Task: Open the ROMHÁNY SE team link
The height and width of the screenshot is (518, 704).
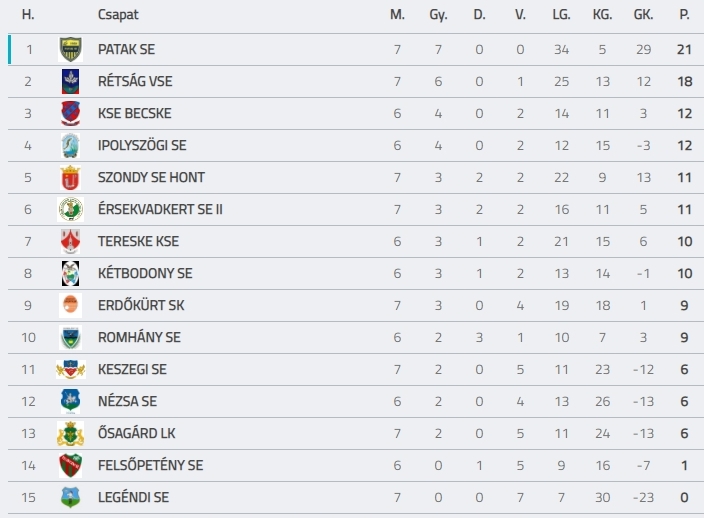Action: pos(139,337)
